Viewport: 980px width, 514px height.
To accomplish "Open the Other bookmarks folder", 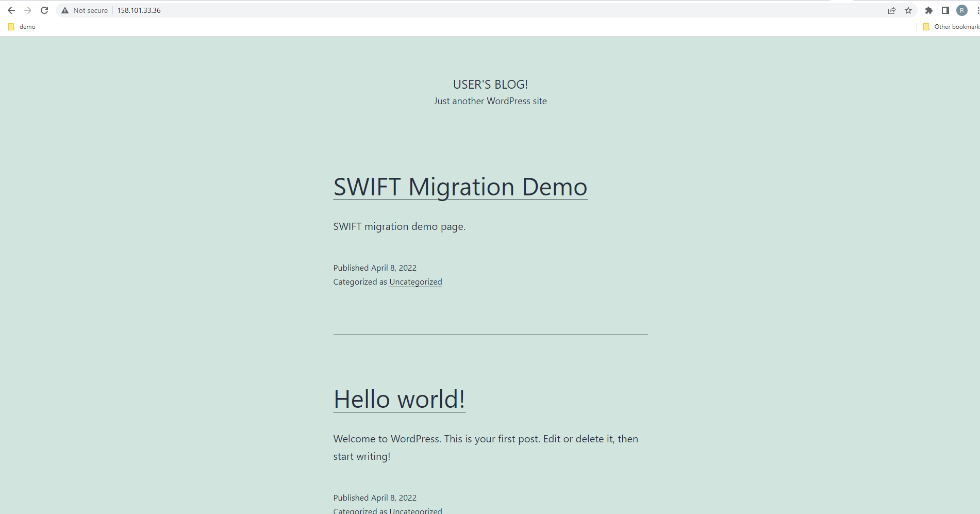I will [x=951, y=27].
